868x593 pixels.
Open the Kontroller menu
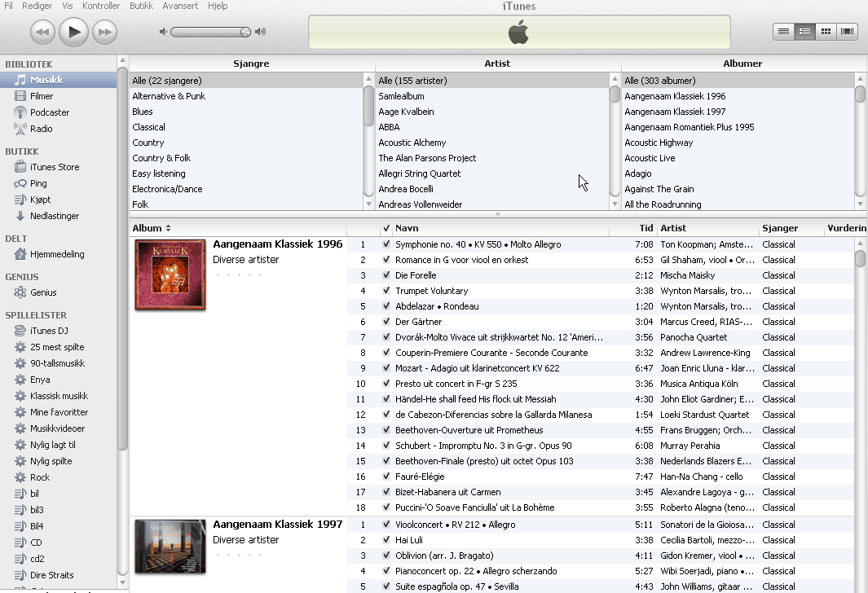pos(101,6)
